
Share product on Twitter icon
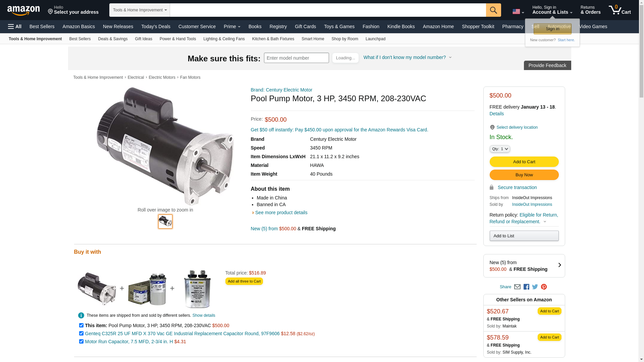pyautogui.click(x=535, y=287)
